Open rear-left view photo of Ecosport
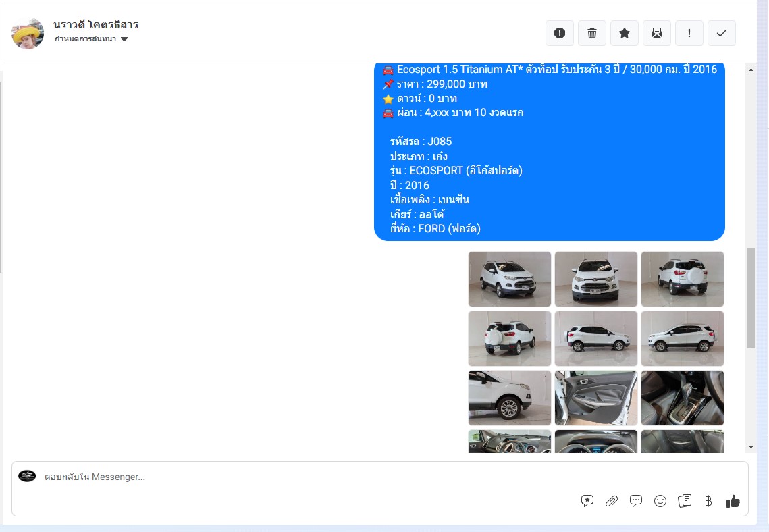 click(x=510, y=338)
